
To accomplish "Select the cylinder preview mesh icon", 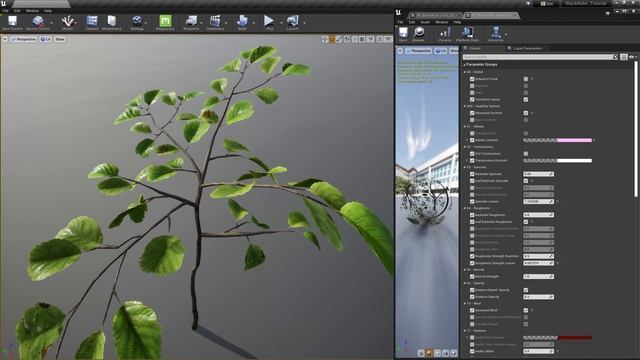I will coord(421,353).
